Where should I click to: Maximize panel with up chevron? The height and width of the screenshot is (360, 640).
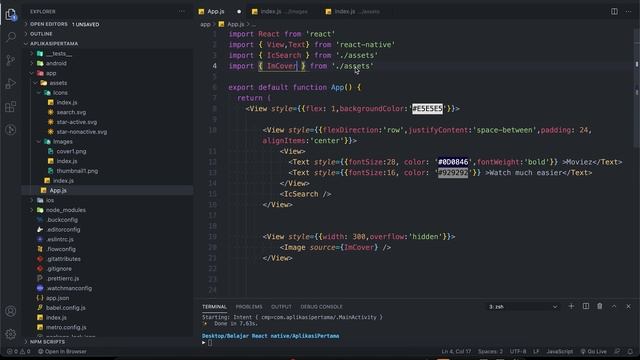pos(614,306)
